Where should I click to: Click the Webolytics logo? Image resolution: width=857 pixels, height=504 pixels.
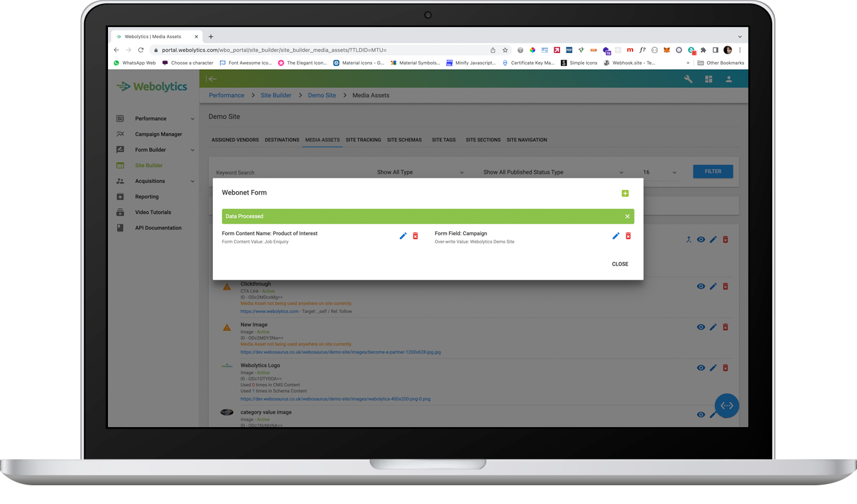152,87
